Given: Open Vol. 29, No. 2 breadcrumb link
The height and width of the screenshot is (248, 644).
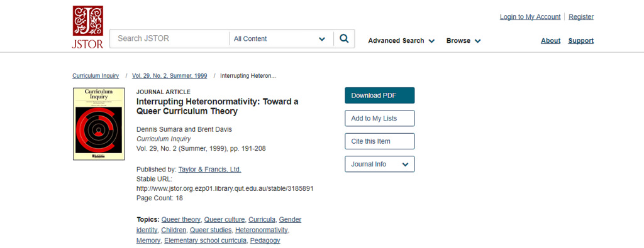Looking at the screenshot, I should point(170,76).
